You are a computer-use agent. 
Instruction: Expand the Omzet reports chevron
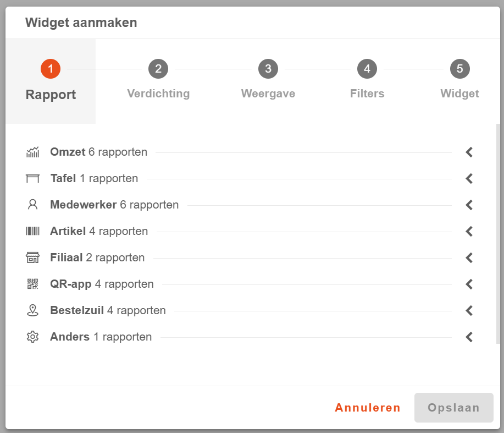click(x=469, y=152)
